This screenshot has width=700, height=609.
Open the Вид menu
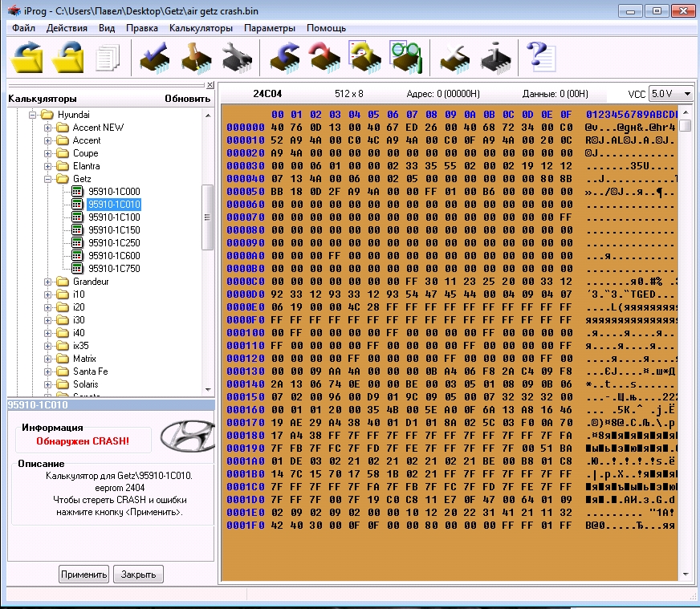(x=107, y=28)
